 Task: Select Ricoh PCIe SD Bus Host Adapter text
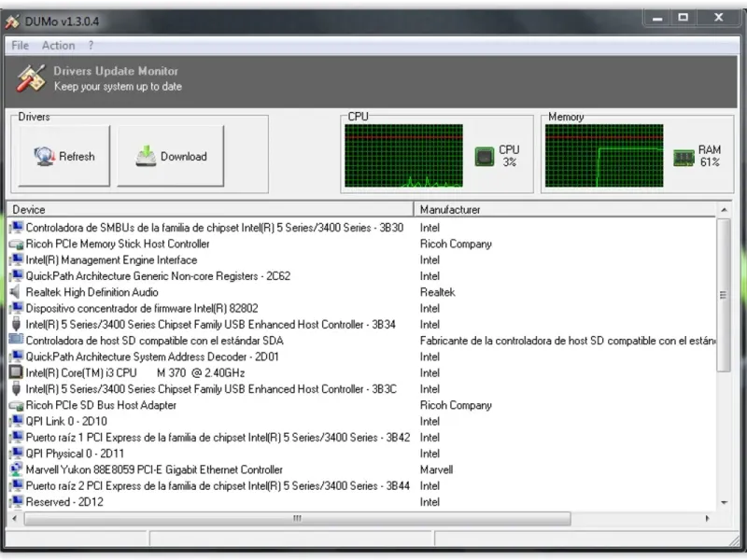(101, 405)
